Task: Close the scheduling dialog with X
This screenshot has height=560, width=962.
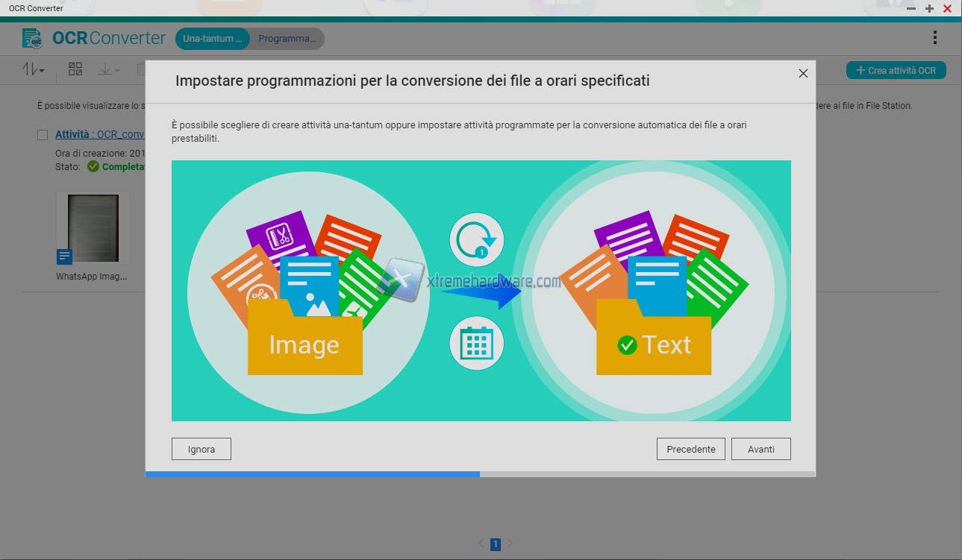Action: 803,73
